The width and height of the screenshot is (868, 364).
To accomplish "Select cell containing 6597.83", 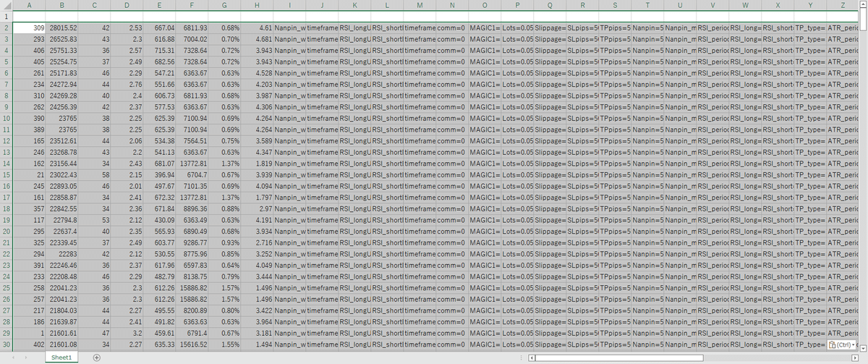I will pos(192,265).
